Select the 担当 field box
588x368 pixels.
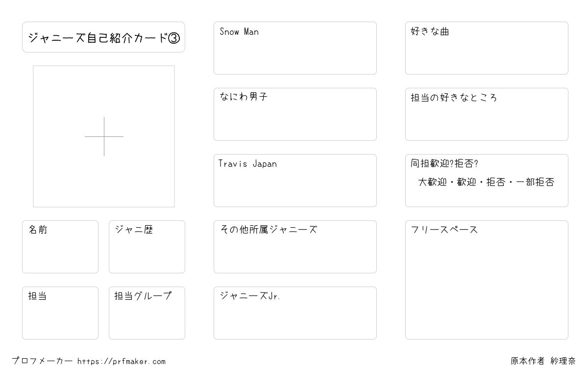[x=60, y=313]
